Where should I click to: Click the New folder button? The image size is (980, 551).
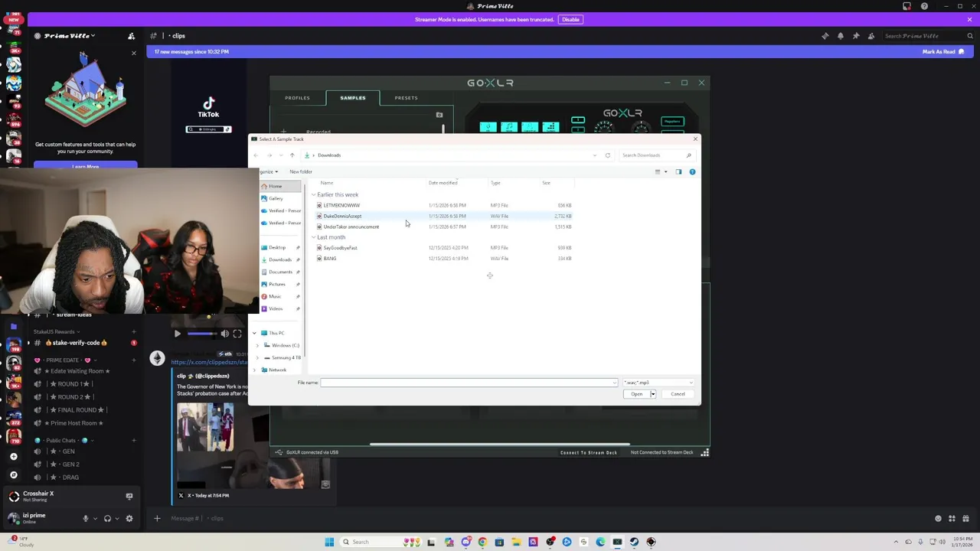coord(301,171)
